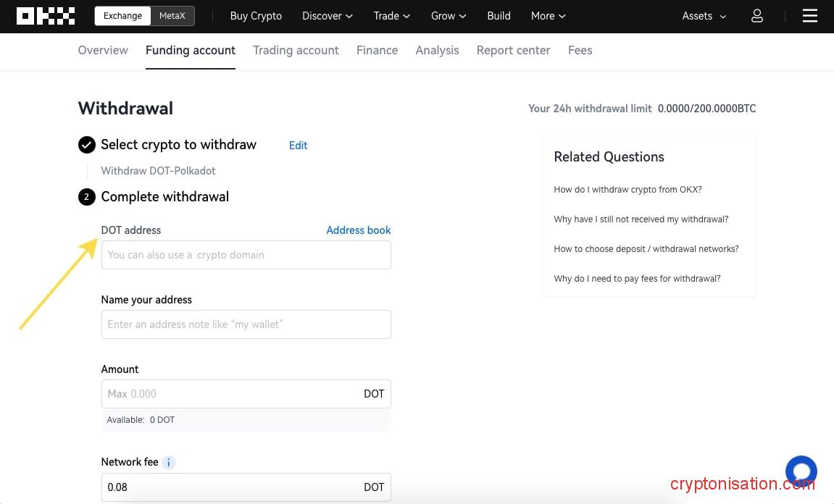This screenshot has height=504, width=834.
Task: Open the Assets dropdown
Action: [704, 16]
